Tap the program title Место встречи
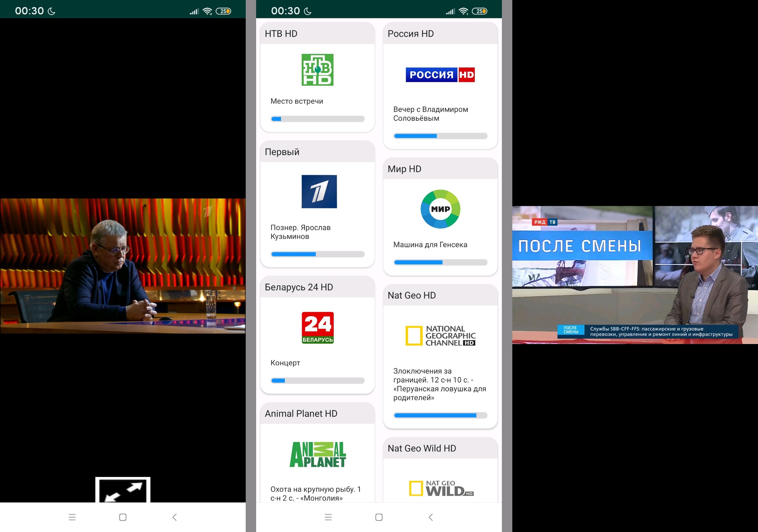The image size is (758, 532). click(x=296, y=101)
